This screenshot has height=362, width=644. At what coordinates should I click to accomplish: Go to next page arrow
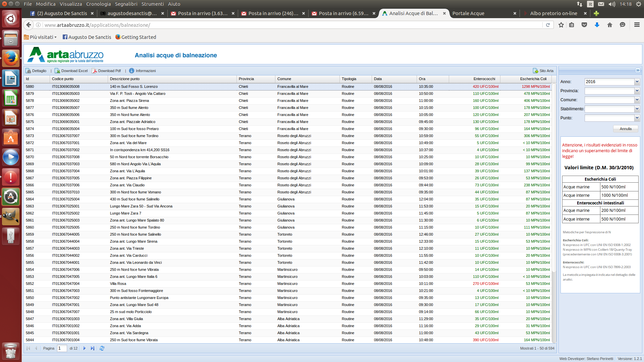[85, 348]
